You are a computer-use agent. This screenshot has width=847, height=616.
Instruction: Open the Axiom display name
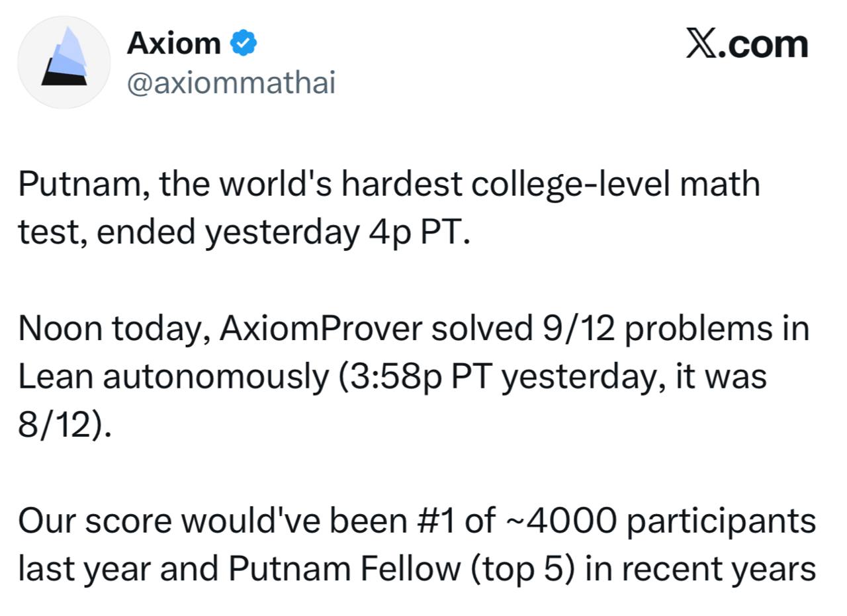tap(173, 44)
